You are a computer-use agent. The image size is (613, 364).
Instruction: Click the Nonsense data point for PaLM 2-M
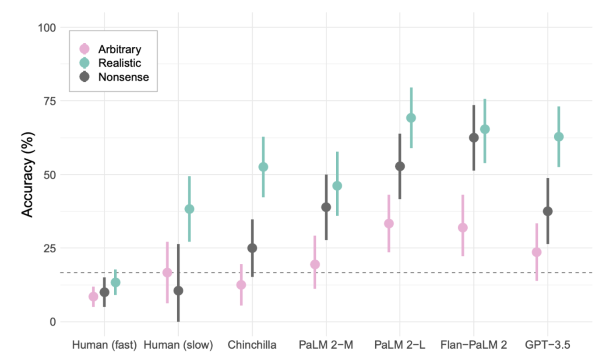326,207
